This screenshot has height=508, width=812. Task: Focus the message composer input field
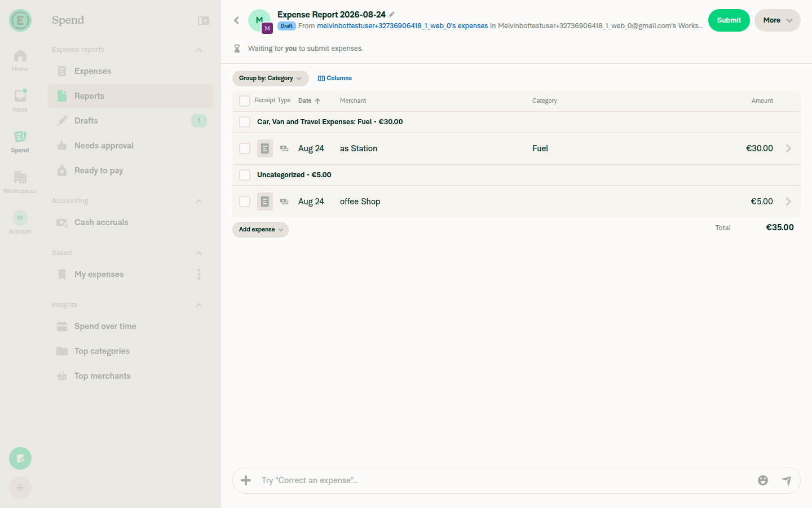(505, 480)
